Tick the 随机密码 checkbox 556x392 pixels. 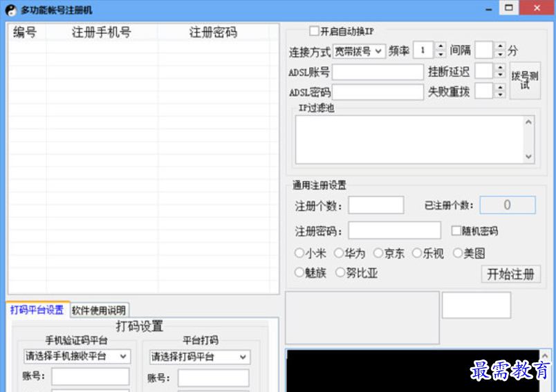pyautogui.click(x=456, y=231)
